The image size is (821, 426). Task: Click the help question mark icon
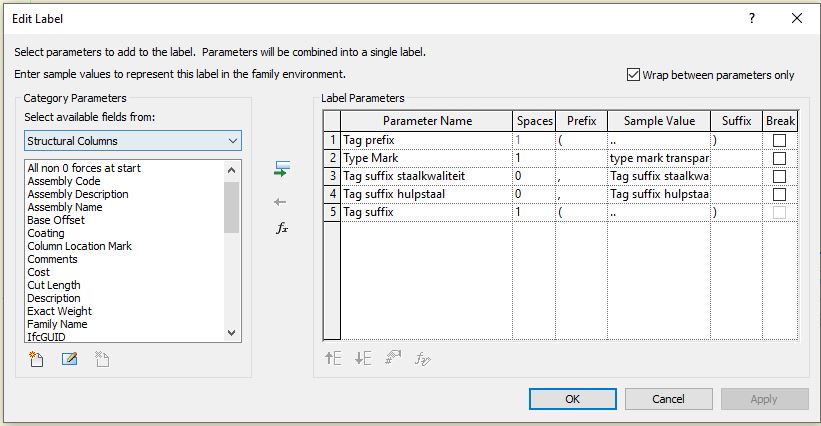click(752, 19)
